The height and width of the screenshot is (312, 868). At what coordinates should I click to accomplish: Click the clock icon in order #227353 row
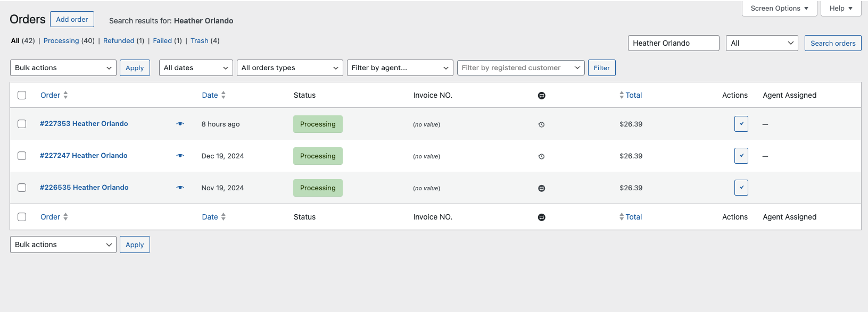541,124
